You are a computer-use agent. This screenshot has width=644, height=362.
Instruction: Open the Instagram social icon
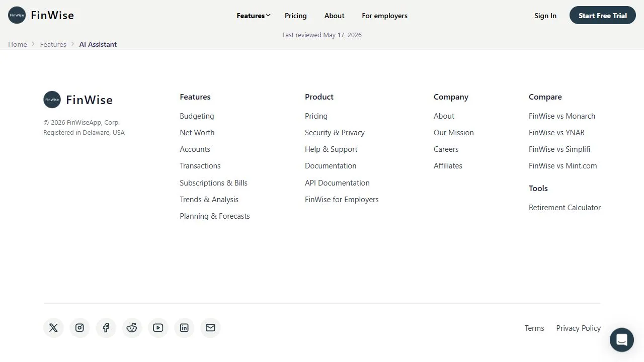[79, 328]
